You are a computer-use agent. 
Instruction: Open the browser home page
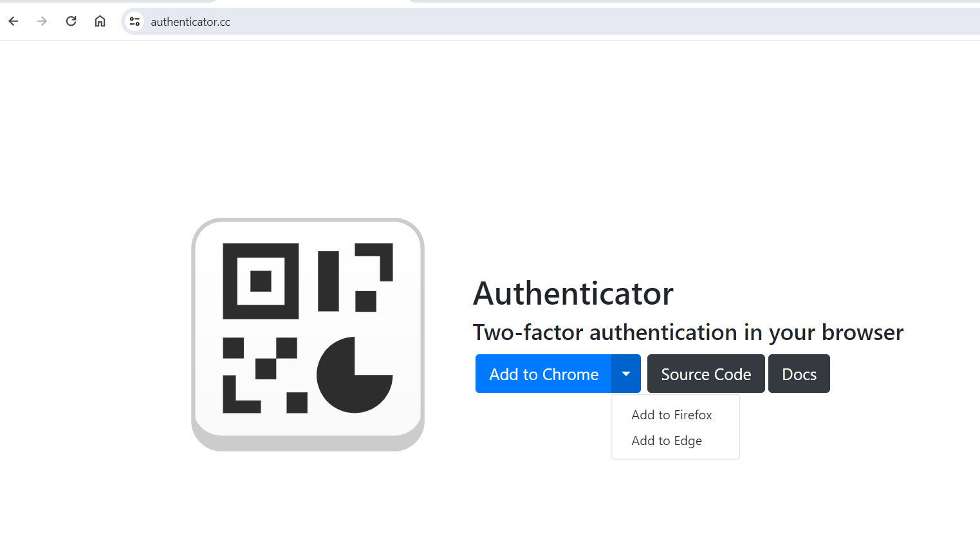coord(100,21)
